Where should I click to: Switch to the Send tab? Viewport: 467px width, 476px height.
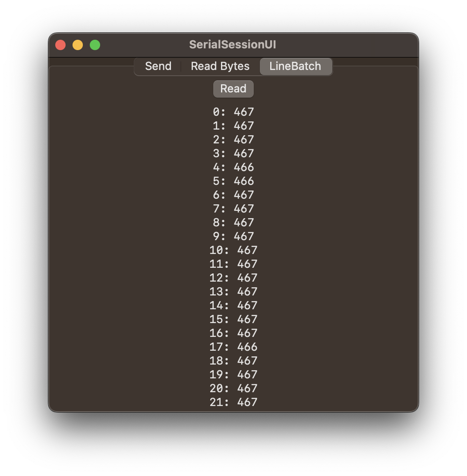point(158,66)
